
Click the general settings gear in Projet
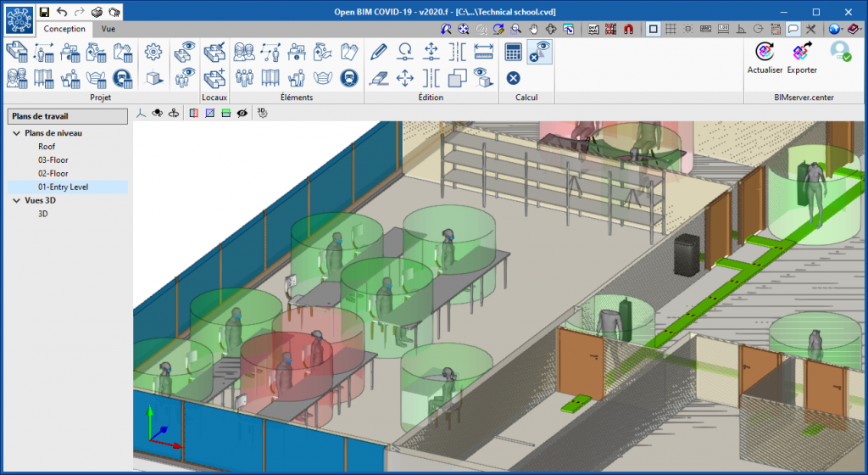tap(153, 52)
